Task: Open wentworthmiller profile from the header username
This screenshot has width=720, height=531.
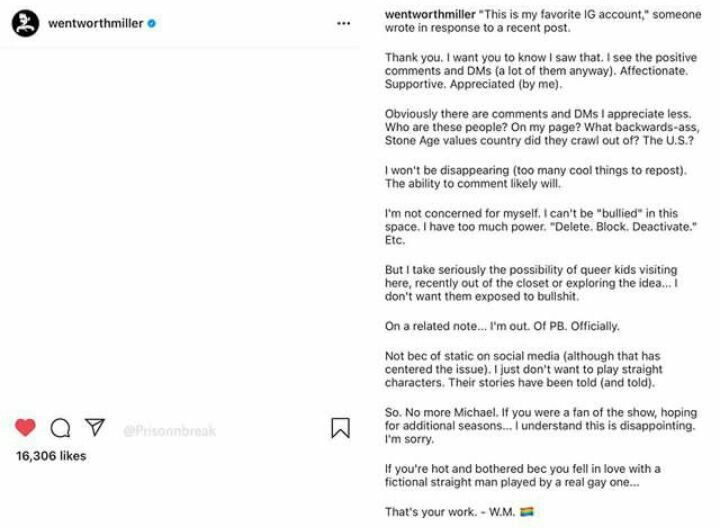Action: pyautogui.click(x=95, y=23)
